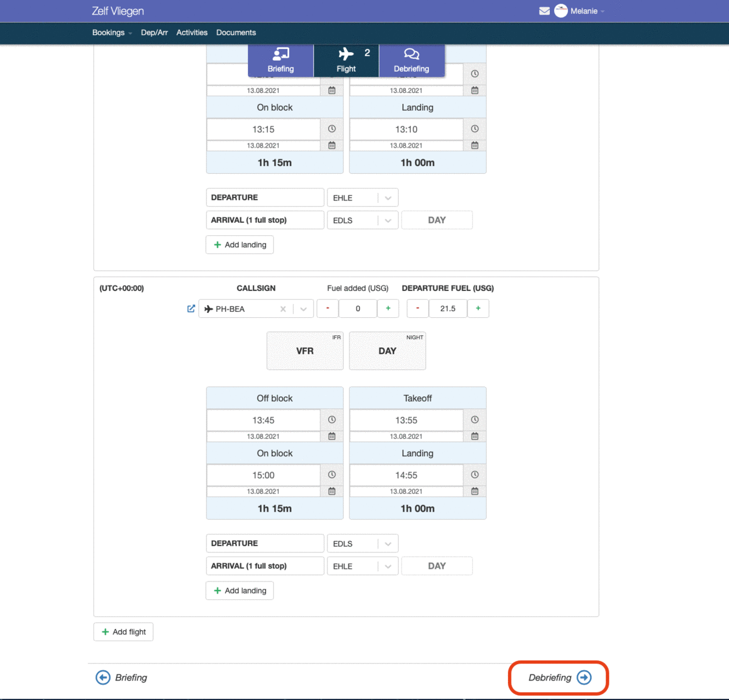Edit the 13:10 Landing time
729x700 pixels.
click(x=406, y=129)
